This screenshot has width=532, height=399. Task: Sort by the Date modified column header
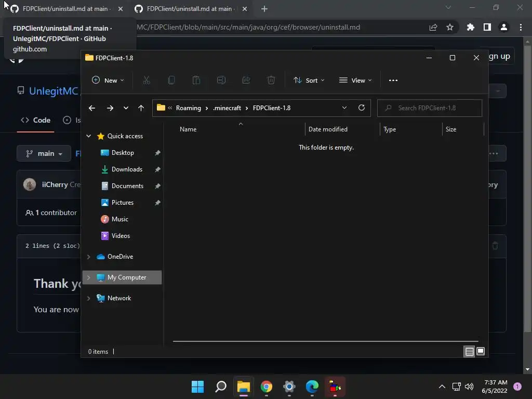point(328,129)
